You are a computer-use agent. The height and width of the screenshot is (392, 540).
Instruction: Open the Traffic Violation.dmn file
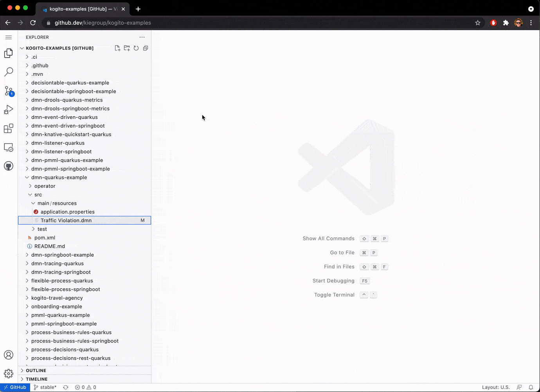click(66, 220)
